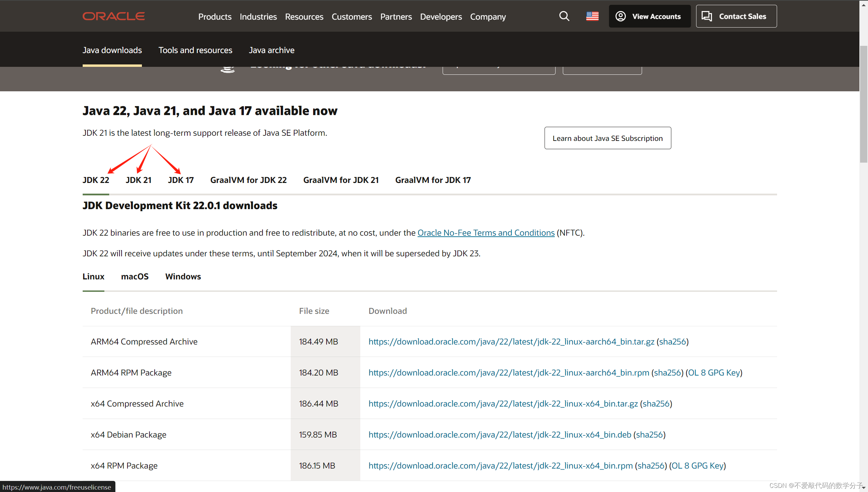The image size is (868, 492).
Task: Switch to the Windows OS tab
Action: pos(183,276)
